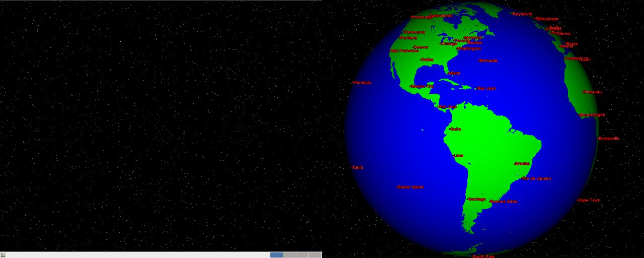Select the third workspace in pager

tap(302, 255)
